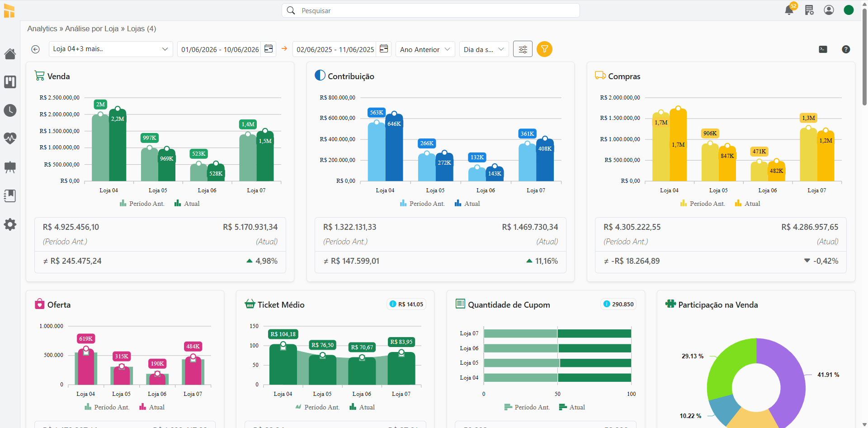The height and width of the screenshot is (428, 868).
Task: Click the Venda shopping cart icon
Action: [x=39, y=76]
